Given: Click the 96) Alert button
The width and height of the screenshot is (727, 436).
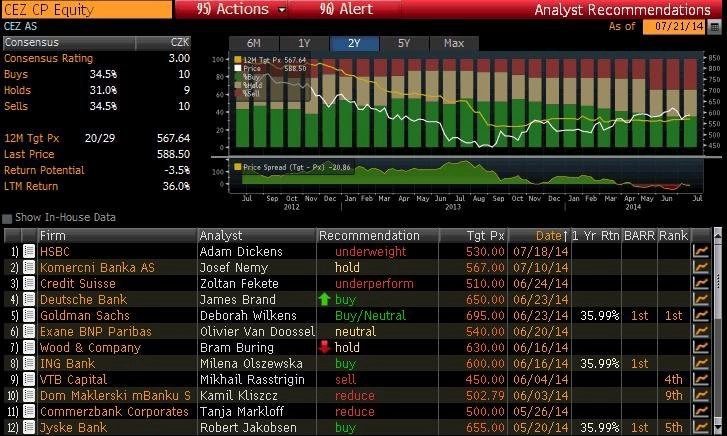Looking at the screenshot, I should point(346,9).
